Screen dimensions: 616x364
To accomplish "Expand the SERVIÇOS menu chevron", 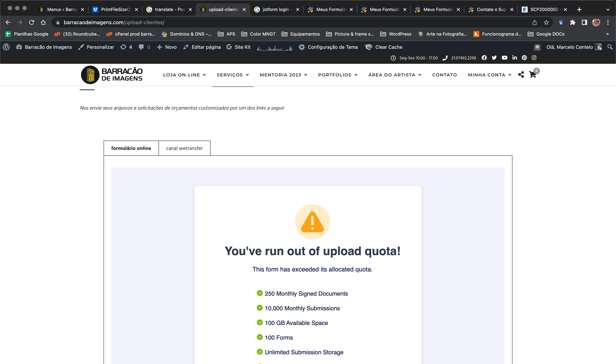I will (247, 75).
